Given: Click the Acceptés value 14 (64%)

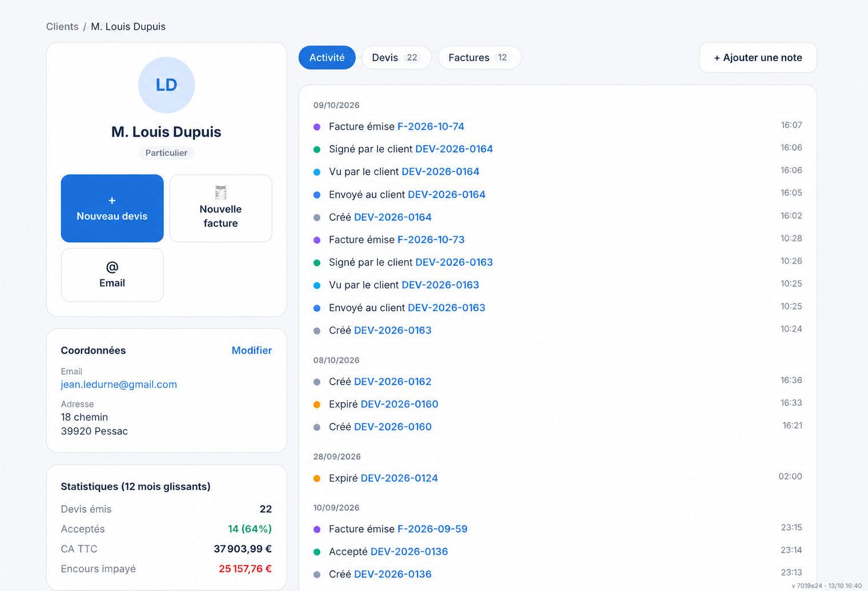Looking at the screenshot, I should pyautogui.click(x=250, y=529).
